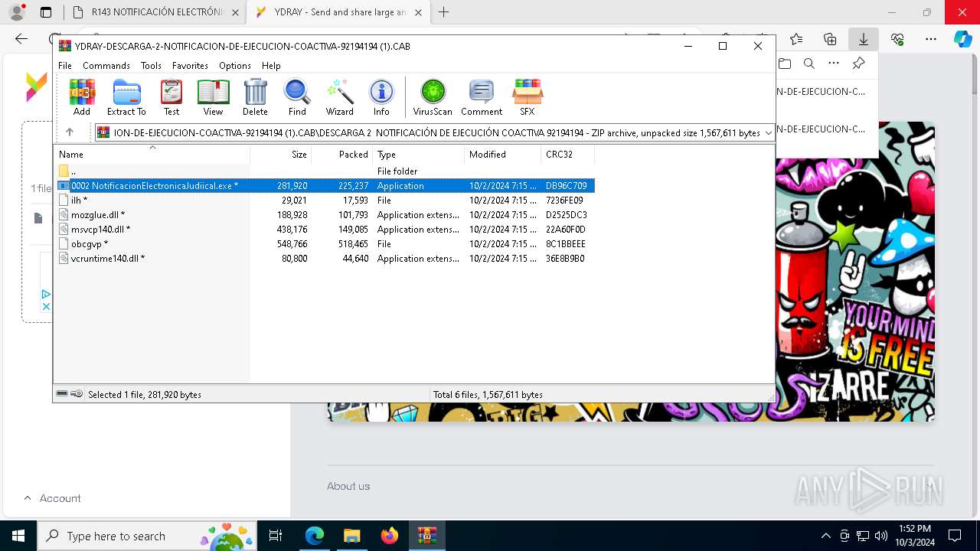Open the Commands menu
The height and width of the screenshot is (551, 980).
coord(106,66)
